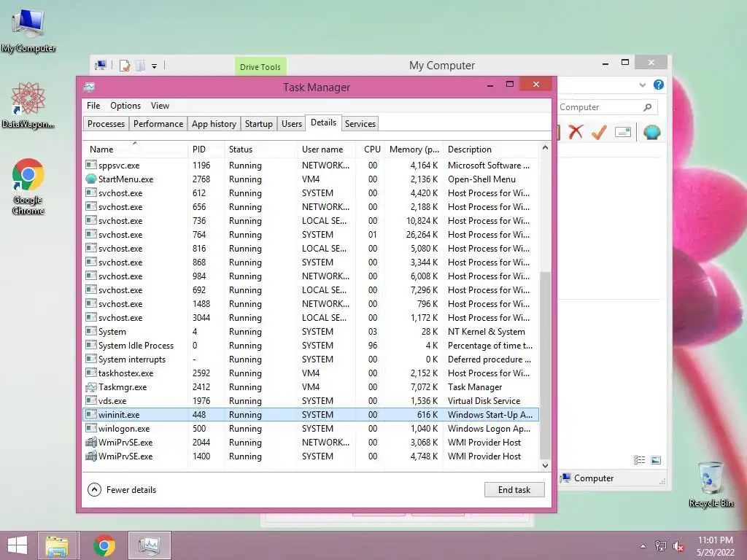Switch My Computer to details view icon

tap(639, 459)
